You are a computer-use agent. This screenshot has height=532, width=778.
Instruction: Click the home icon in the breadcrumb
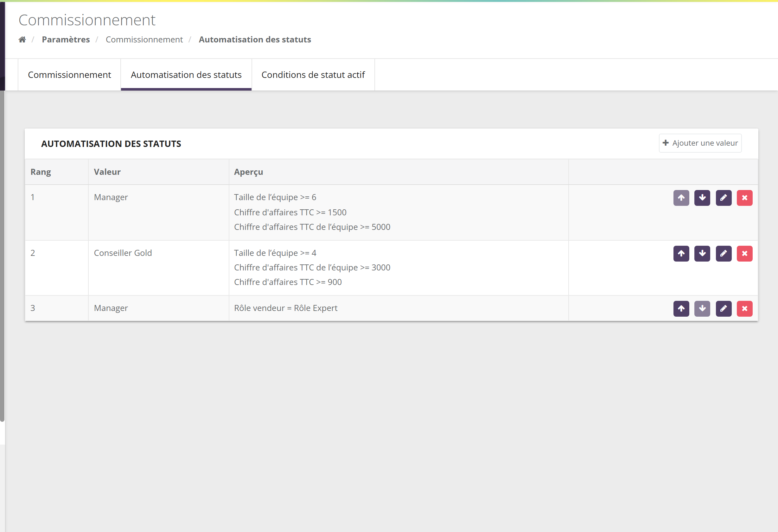22,40
